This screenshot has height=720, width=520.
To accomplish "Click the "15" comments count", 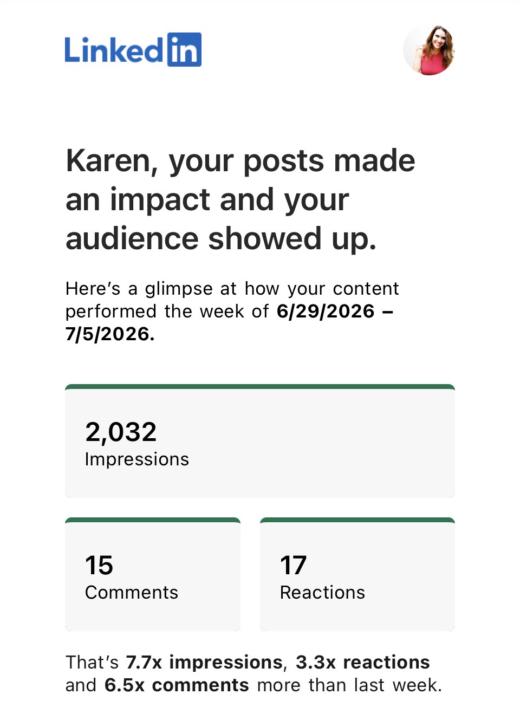I will point(99,565).
